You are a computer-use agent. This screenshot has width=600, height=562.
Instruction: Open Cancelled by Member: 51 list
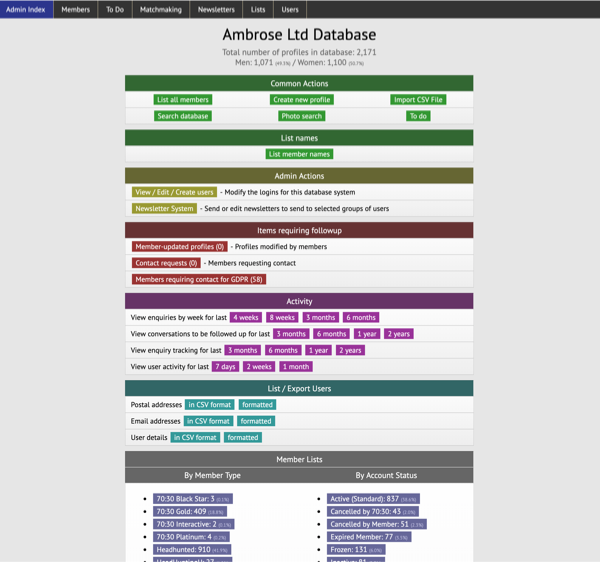click(377, 524)
